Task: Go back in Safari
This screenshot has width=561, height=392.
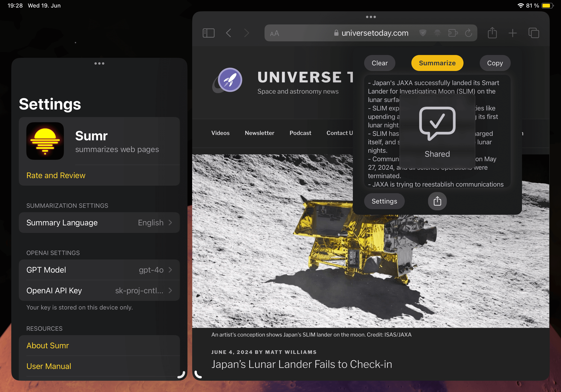Action: click(228, 33)
